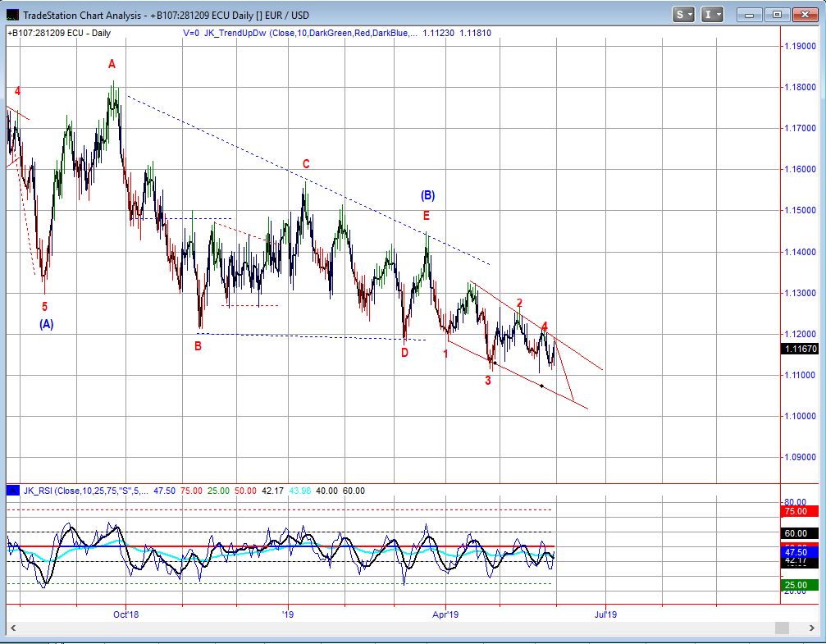Click the TradeStation icon in the title bar
The image size is (826, 644).
(12, 15)
